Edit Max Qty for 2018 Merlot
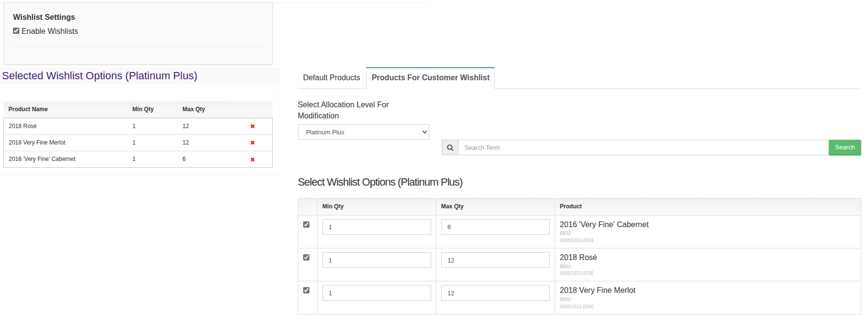 pos(495,293)
